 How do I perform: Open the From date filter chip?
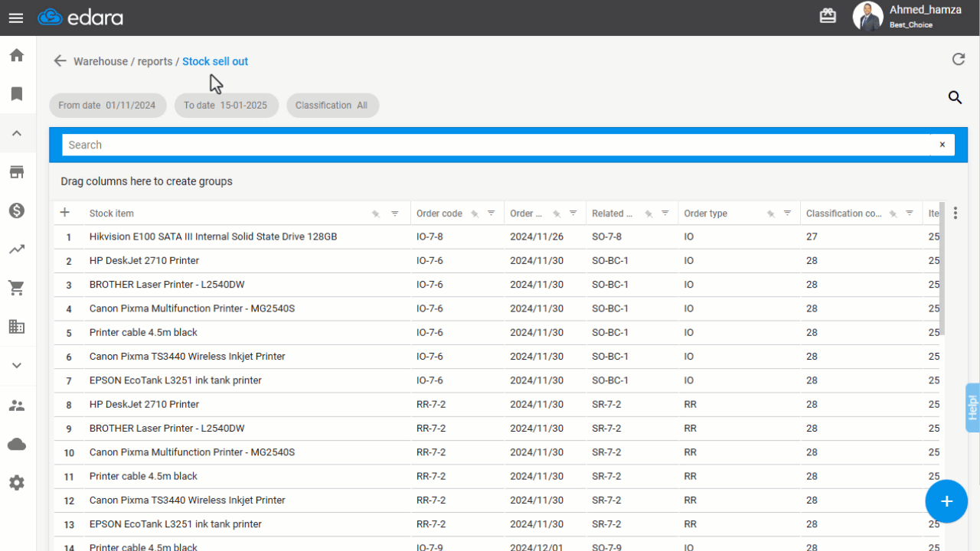[x=107, y=106]
